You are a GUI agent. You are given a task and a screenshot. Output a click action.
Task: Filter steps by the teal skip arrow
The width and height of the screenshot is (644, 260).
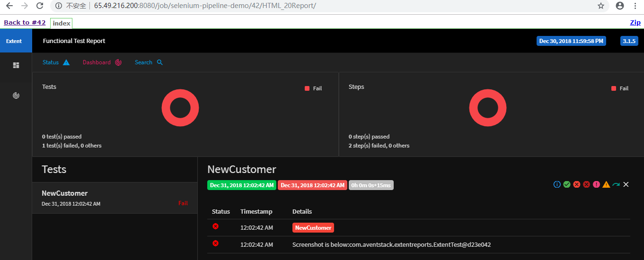[616, 185]
